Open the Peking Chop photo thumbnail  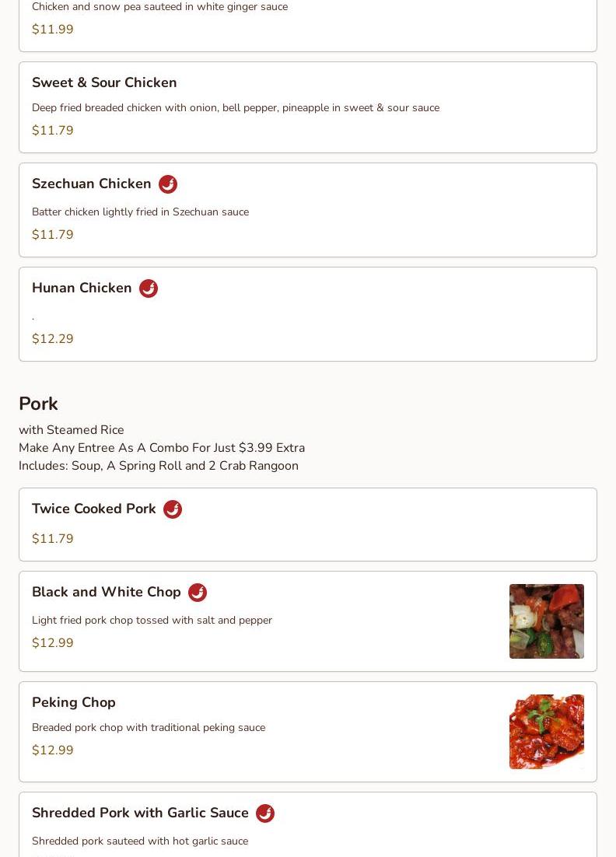click(546, 732)
